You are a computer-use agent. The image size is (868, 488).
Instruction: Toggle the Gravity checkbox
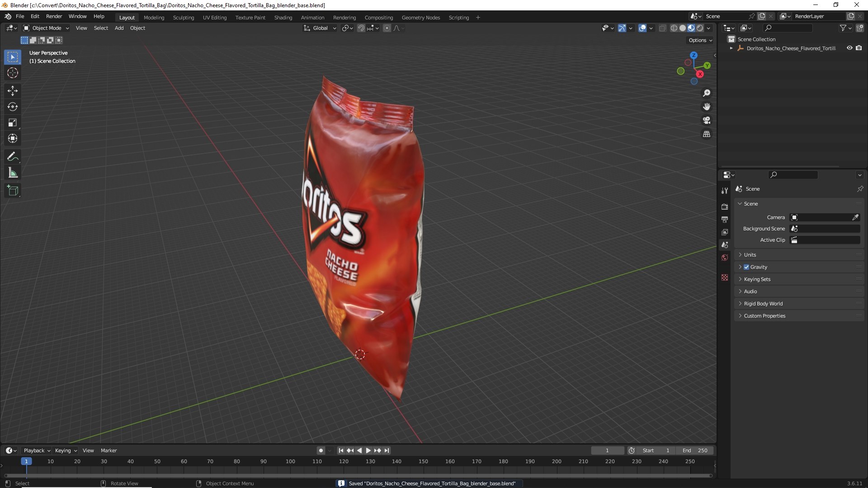point(746,267)
